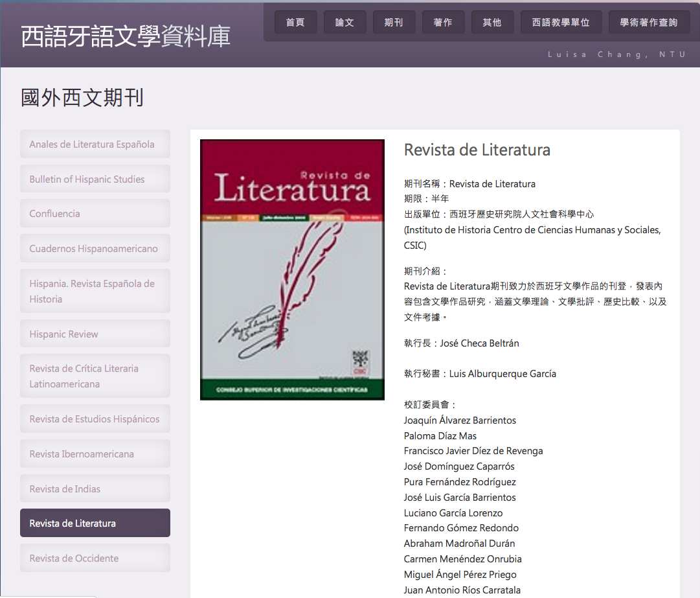Select the 期刊 navigation tab

394,22
